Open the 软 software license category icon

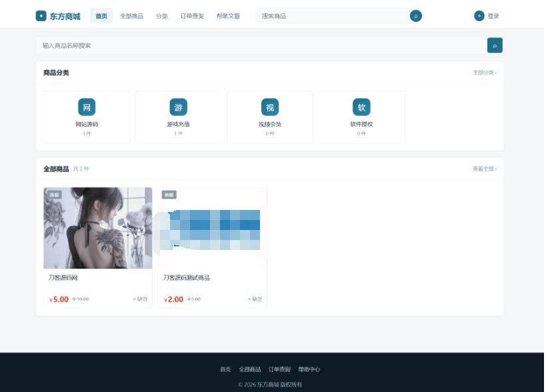click(x=361, y=107)
